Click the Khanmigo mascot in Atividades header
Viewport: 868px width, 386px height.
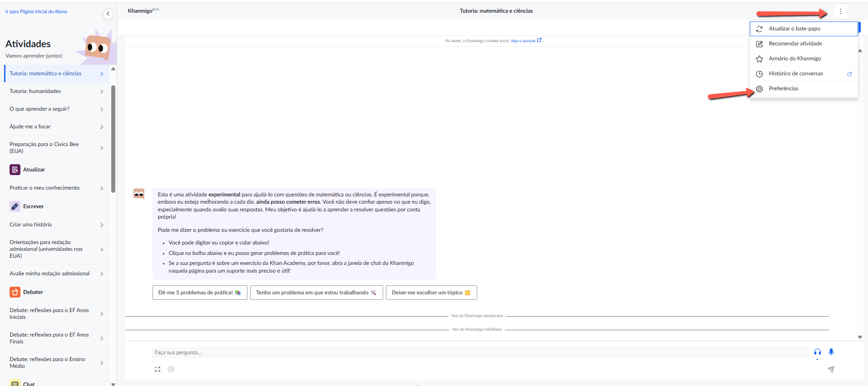click(98, 47)
